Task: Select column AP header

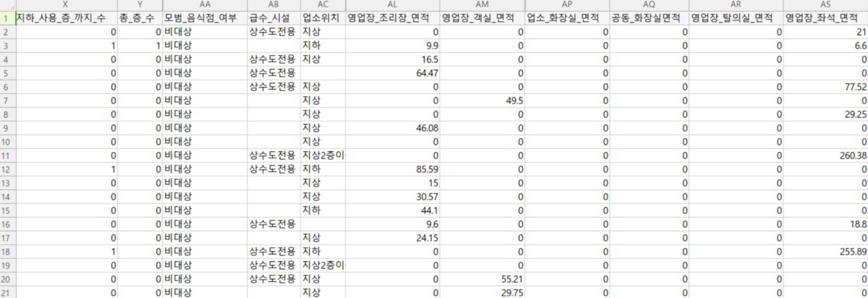Action: tap(567, 4)
